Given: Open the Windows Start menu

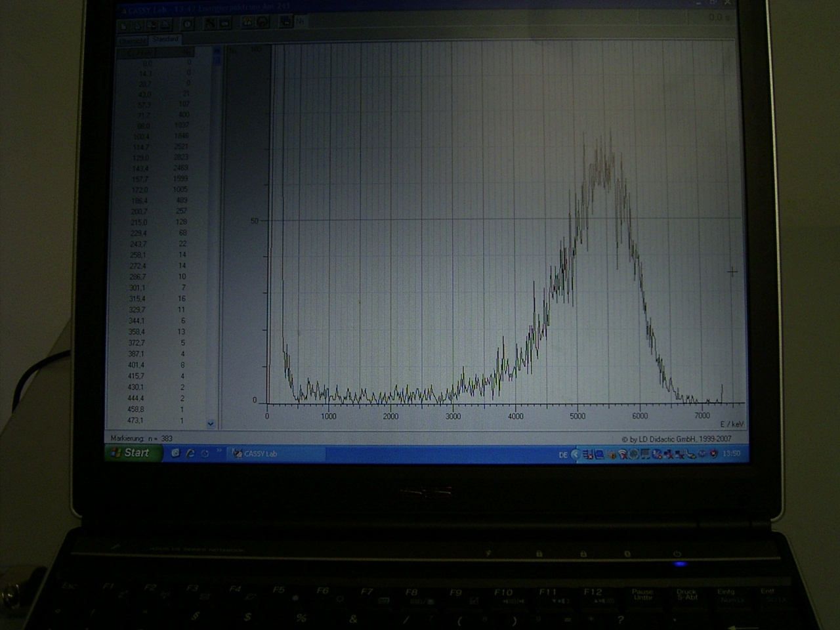Looking at the screenshot, I should (131, 453).
